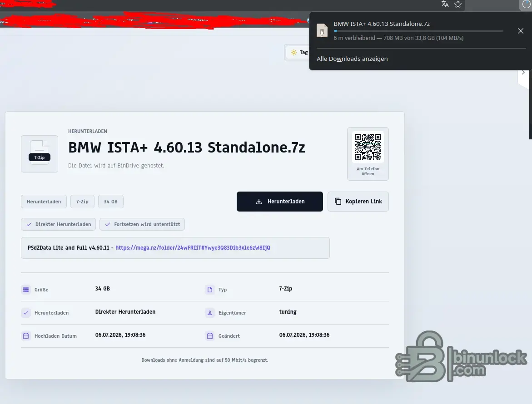Viewport: 532px width, 404px height.
Task: Click the '7-Zip' value in Typ row
Action: 286,289
